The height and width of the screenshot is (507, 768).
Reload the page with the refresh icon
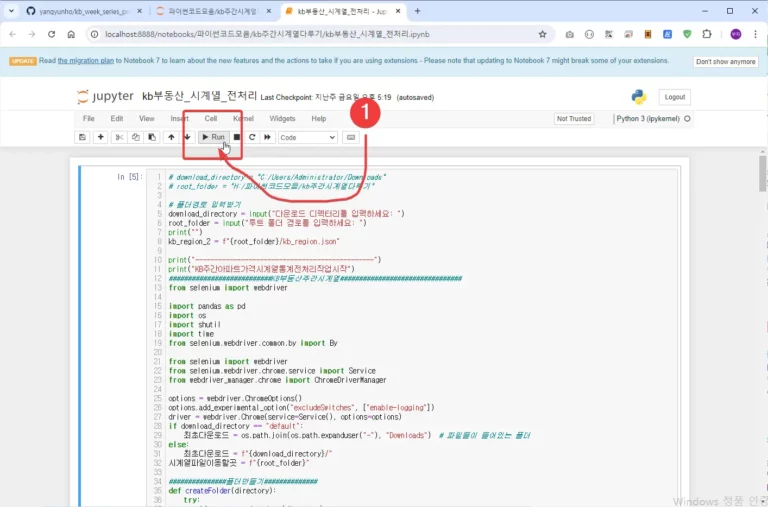(x=51, y=34)
